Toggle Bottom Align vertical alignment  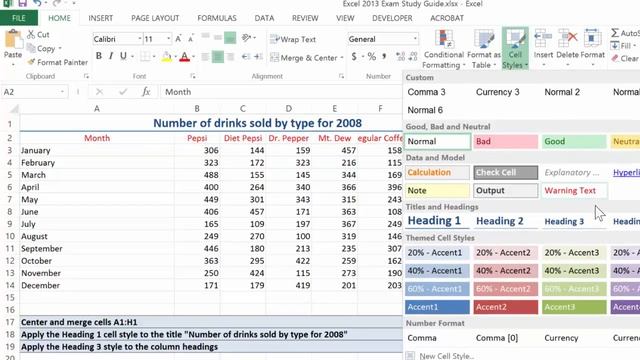230,38
